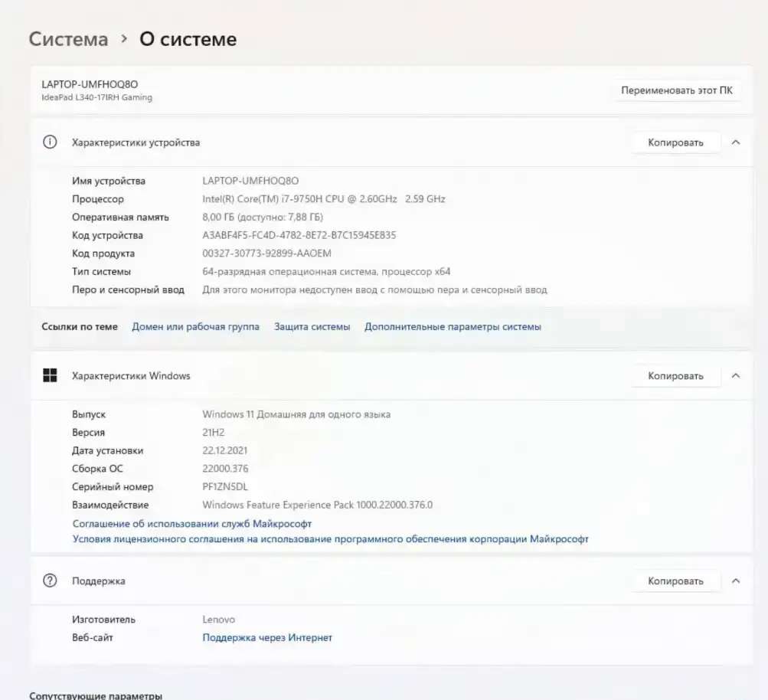Image resolution: width=768 pixels, height=700 pixels.
Task: Click the О системе breadcrumb title
Action: (x=188, y=39)
